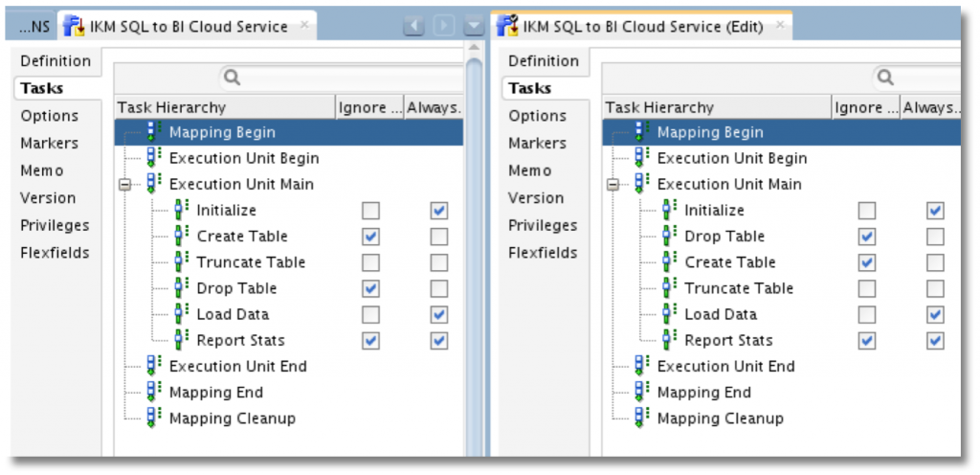Enable Truncate Table Always Execute in Edit panel
This screenshot has width=980, height=475.
[935, 288]
